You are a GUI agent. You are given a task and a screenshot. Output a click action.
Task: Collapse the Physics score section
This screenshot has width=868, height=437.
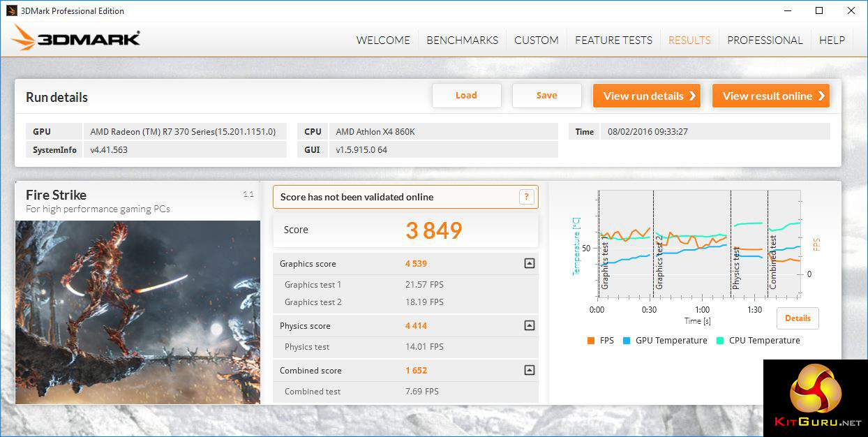[530, 326]
